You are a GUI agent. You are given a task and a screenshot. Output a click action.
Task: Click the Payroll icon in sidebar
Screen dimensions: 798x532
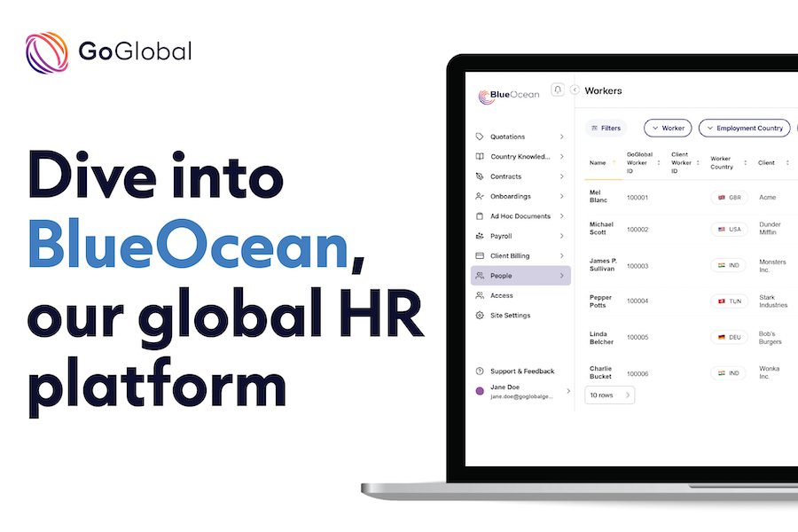tap(480, 236)
